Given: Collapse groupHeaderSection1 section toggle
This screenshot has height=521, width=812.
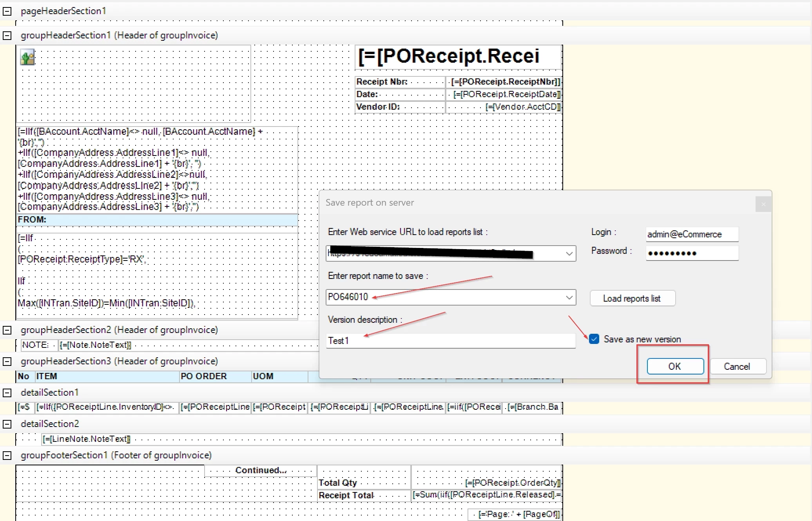Looking at the screenshot, I should pyautogui.click(x=7, y=36).
